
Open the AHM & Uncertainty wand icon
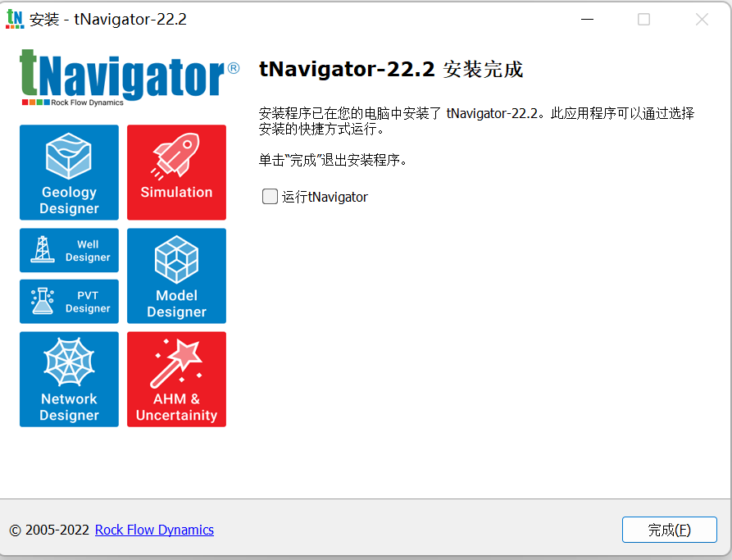click(176, 379)
